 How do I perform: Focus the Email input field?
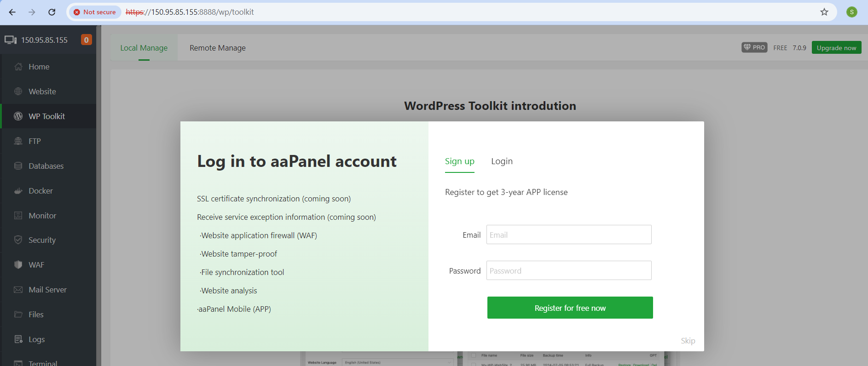pos(569,234)
